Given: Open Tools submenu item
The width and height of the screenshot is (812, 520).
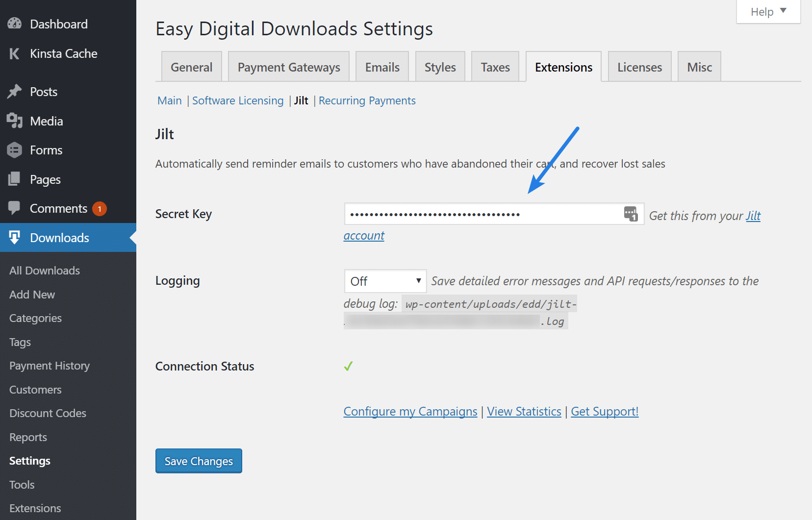Looking at the screenshot, I should click(22, 485).
